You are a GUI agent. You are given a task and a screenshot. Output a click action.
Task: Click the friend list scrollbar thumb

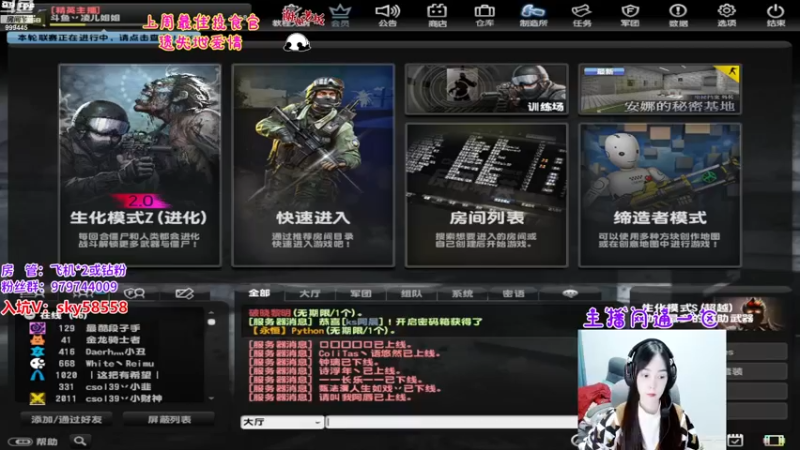coord(211,322)
